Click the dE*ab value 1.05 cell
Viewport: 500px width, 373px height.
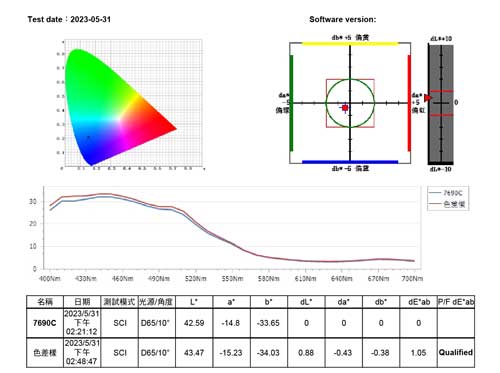tap(419, 353)
